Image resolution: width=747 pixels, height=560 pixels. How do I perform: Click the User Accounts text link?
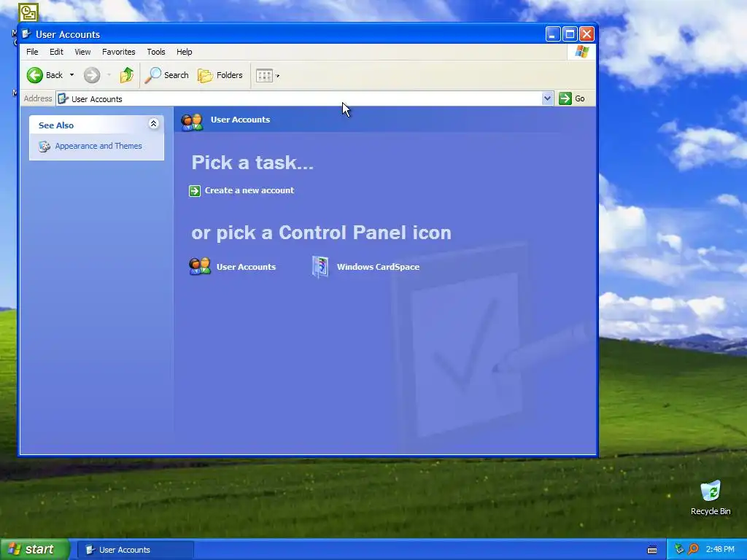(246, 267)
